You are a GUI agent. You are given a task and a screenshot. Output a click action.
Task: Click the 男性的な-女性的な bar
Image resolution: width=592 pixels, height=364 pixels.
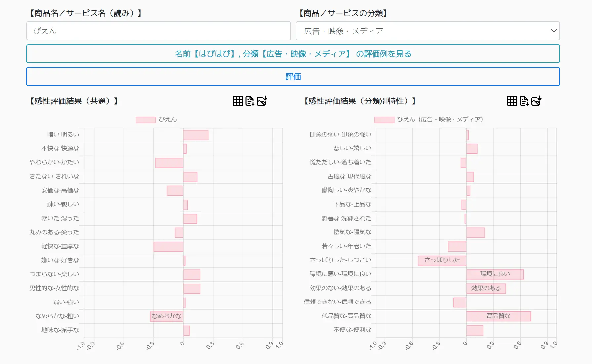[192, 288]
